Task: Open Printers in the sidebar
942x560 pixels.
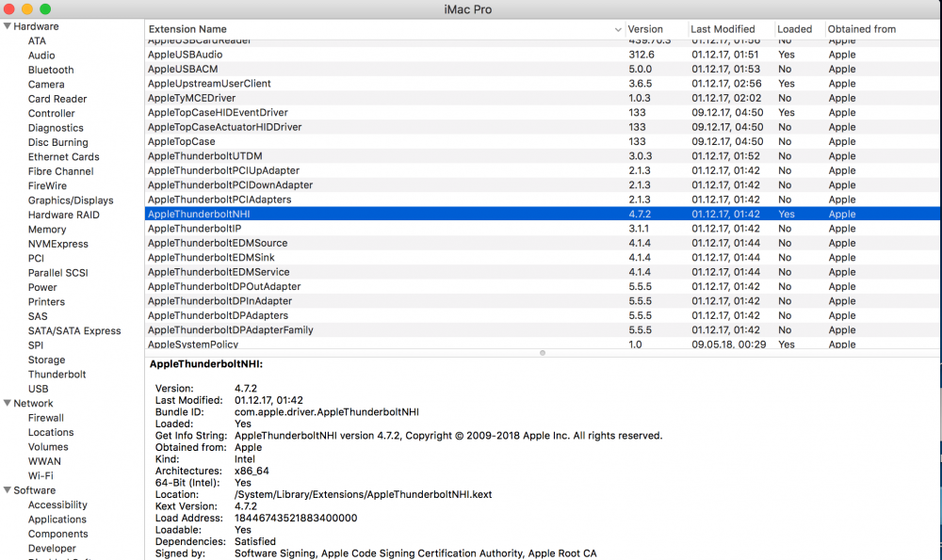Action: tap(46, 302)
